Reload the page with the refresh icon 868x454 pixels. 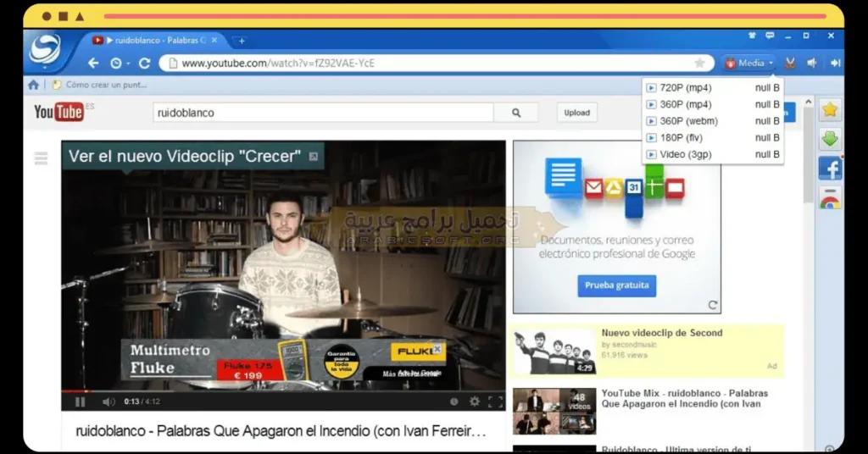click(144, 63)
